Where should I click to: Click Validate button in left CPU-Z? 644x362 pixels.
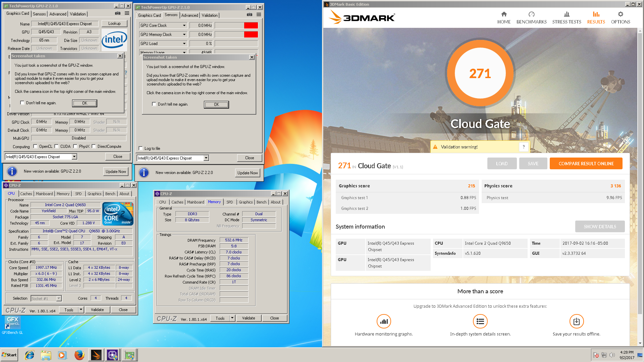[97, 310]
